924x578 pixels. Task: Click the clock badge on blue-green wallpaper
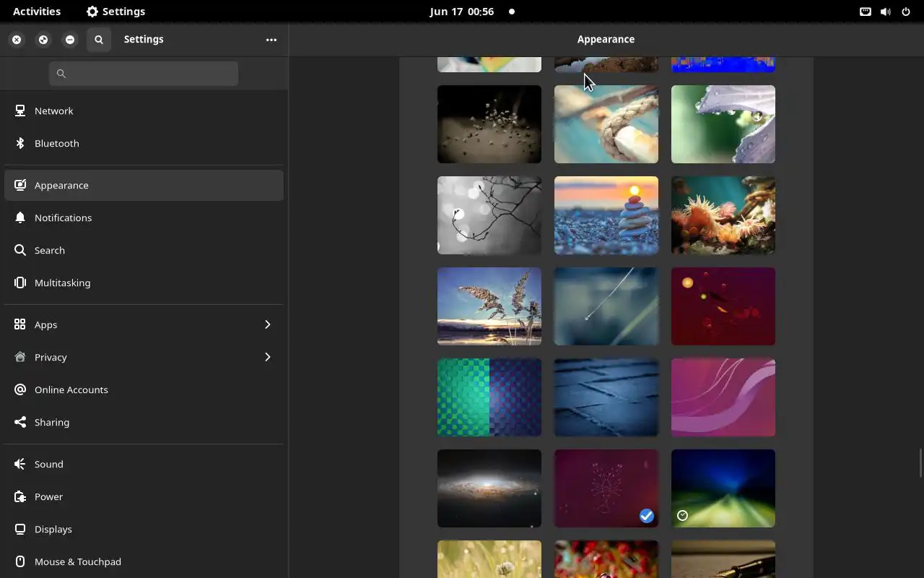point(683,516)
